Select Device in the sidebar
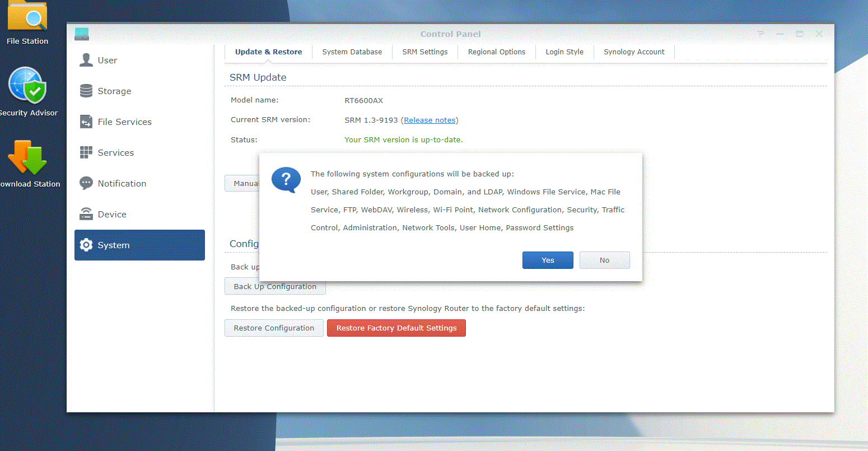The height and width of the screenshot is (451, 868). 139,215
